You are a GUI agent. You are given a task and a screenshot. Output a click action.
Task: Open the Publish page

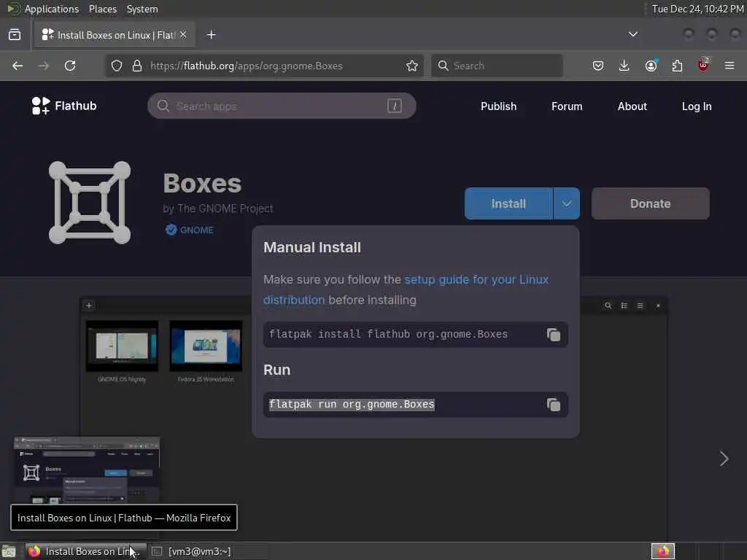tap(498, 106)
